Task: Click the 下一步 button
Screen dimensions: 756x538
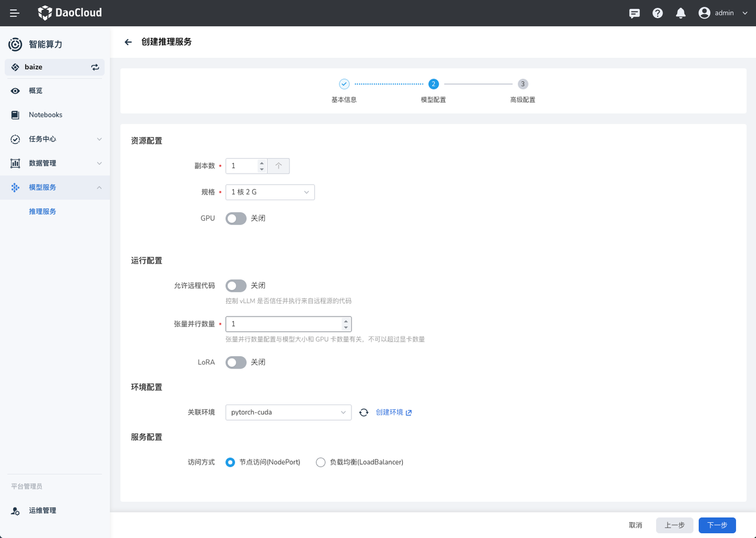Action: (x=716, y=525)
